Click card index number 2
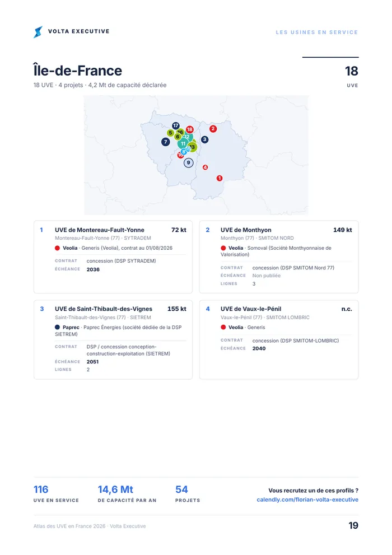Viewport: 392px width, 555px height. coord(208,230)
